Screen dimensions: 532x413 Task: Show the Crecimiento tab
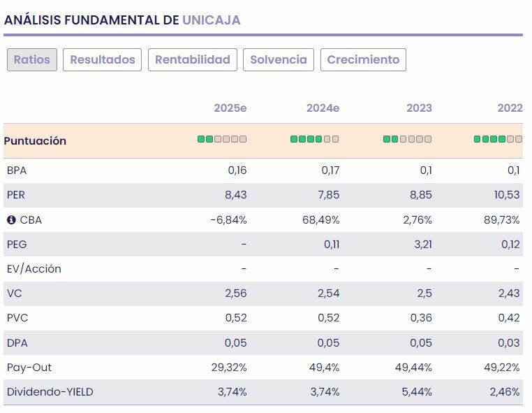(x=363, y=59)
